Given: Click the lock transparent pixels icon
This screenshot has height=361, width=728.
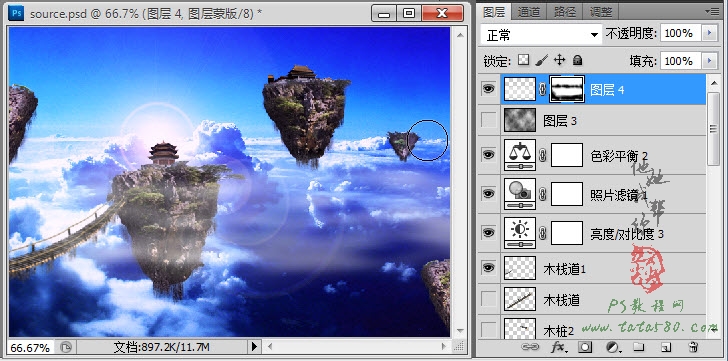Looking at the screenshot, I should (524, 60).
